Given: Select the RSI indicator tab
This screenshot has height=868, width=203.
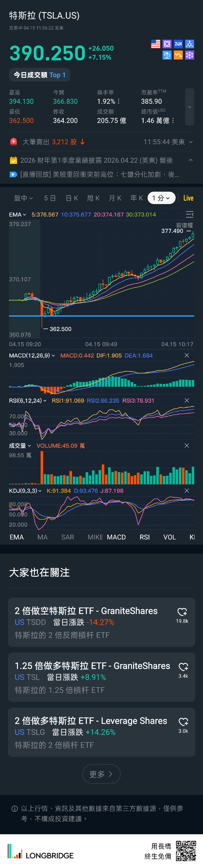Looking at the screenshot, I should click(x=145, y=537).
